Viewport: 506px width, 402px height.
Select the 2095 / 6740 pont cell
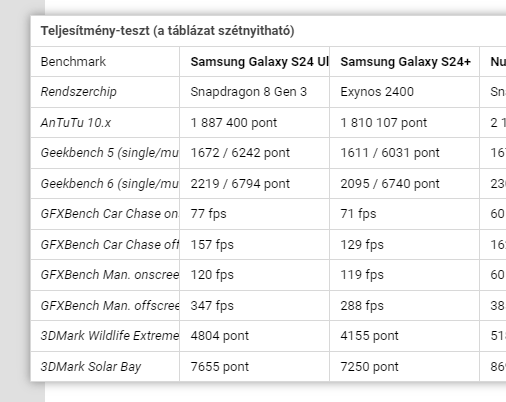pos(390,184)
